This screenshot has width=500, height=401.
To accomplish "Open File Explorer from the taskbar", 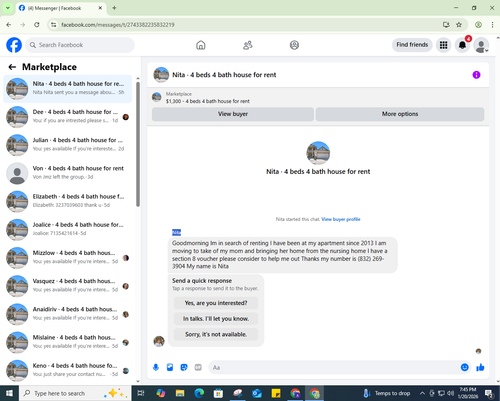I will [x=180, y=393].
